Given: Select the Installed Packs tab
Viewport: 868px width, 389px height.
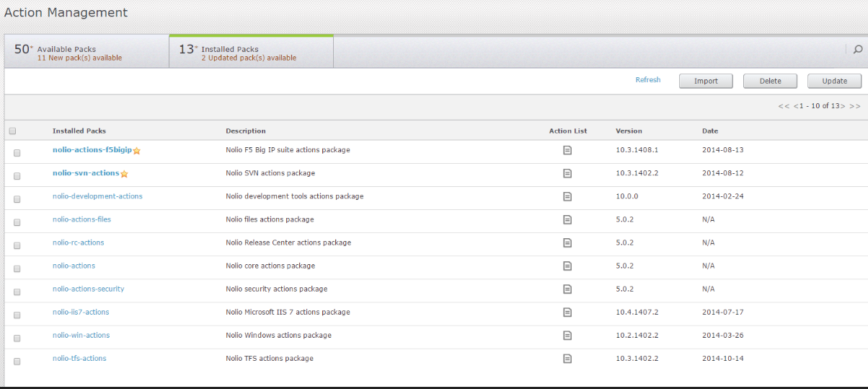Looking at the screenshot, I should (x=251, y=52).
